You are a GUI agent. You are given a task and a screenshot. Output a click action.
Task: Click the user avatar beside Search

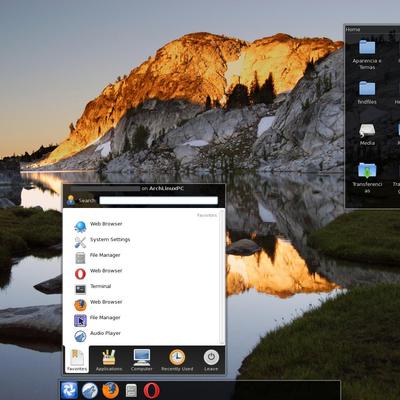point(71,200)
